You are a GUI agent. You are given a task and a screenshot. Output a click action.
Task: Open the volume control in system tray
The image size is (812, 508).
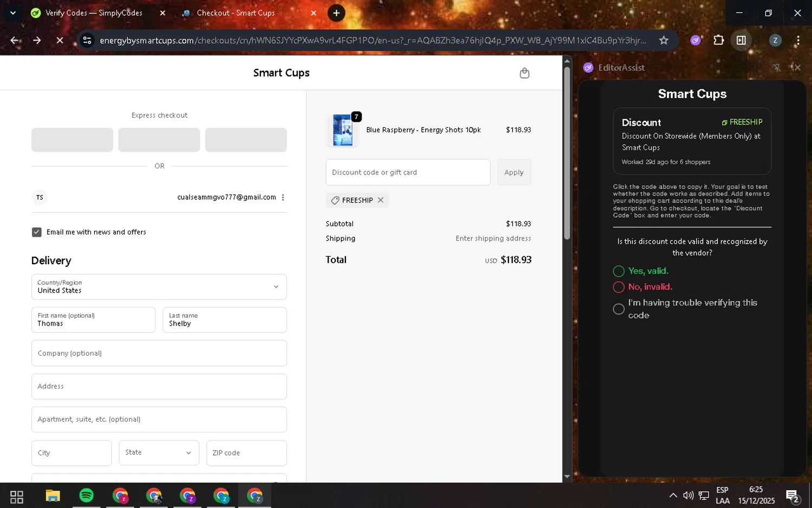(x=688, y=496)
